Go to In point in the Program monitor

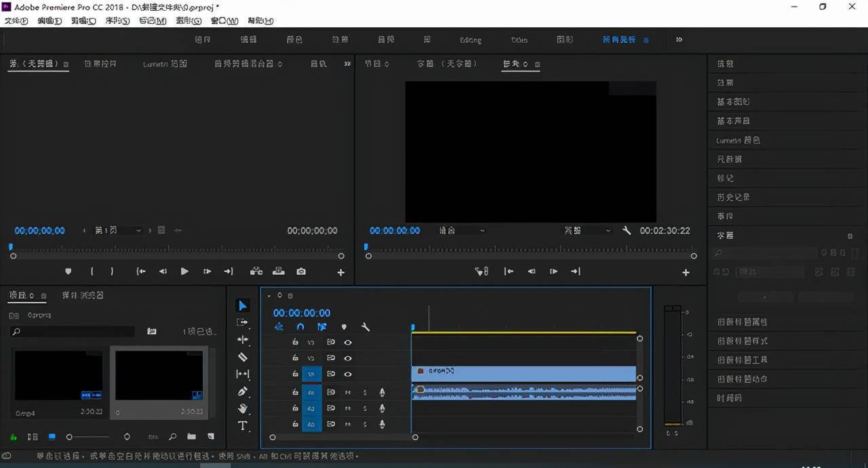point(509,271)
